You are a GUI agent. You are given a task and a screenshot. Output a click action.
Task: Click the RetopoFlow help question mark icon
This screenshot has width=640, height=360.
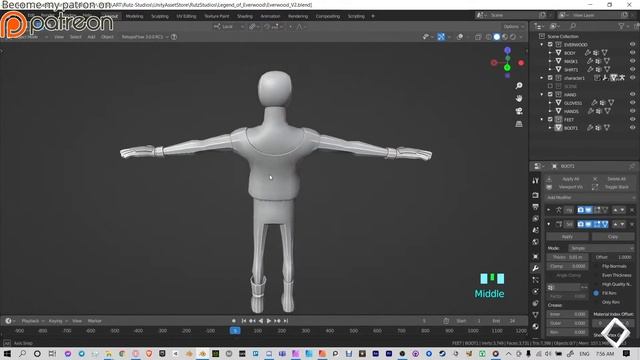174,37
